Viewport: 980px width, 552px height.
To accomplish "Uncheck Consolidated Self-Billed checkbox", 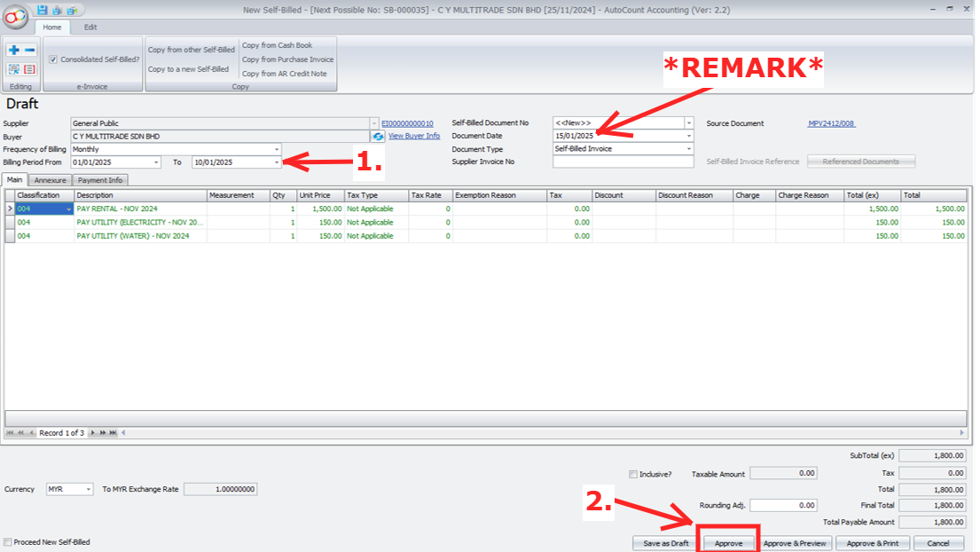I will [52, 59].
